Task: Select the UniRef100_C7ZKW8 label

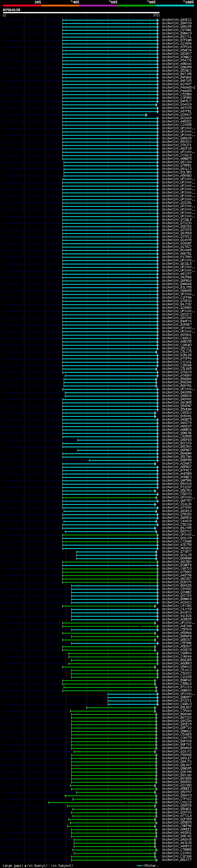Action: coord(177,542)
